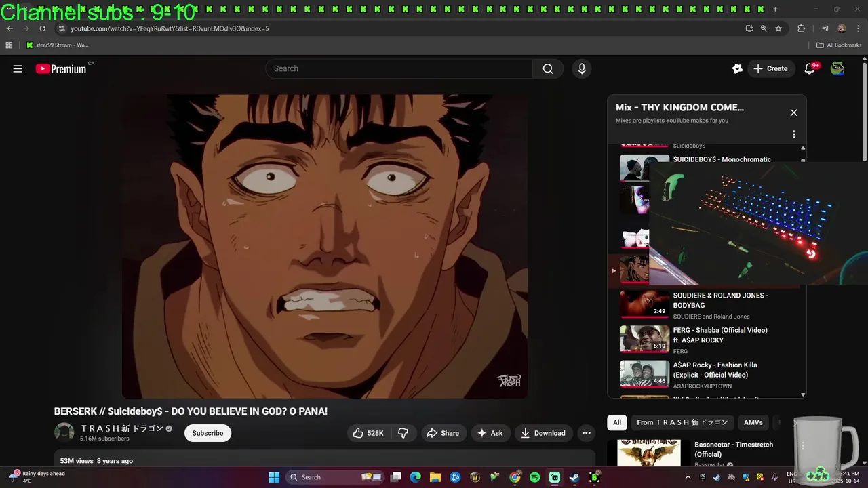868x488 pixels.
Task: Play $UICIDEBOY$ - Monochromatic playlist item
Action: pos(722,159)
